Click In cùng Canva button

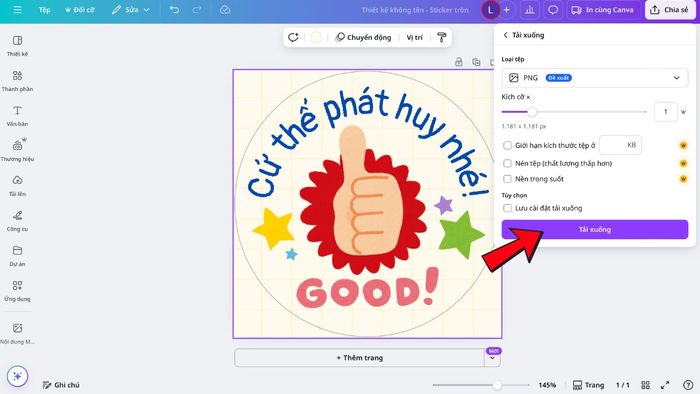pos(603,10)
